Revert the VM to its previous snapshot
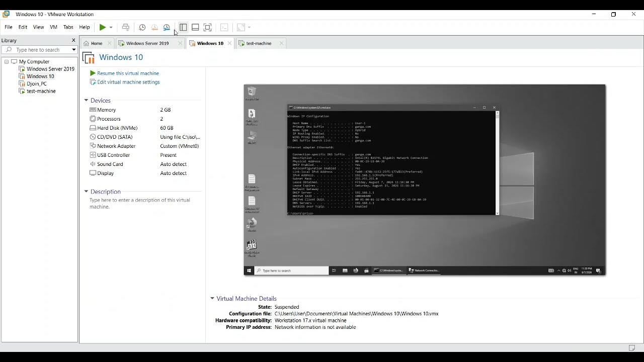This screenshot has height=362, width=644. pyautogui.click(x=154, y=27)
